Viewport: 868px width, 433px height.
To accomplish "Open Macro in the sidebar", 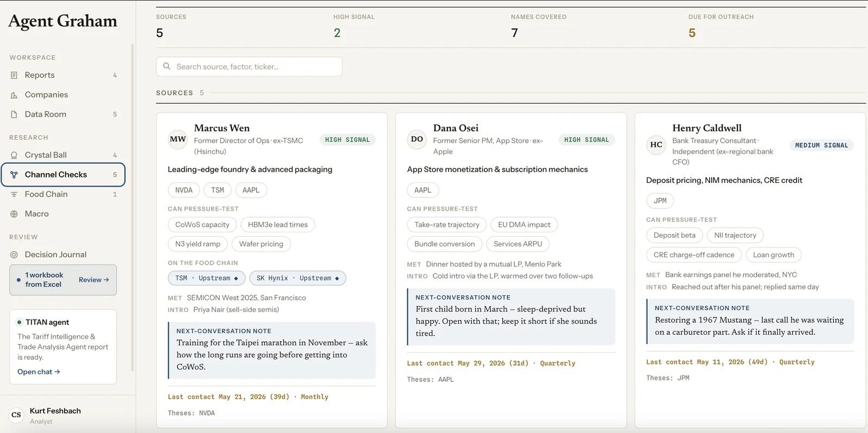I will (63, 214).
